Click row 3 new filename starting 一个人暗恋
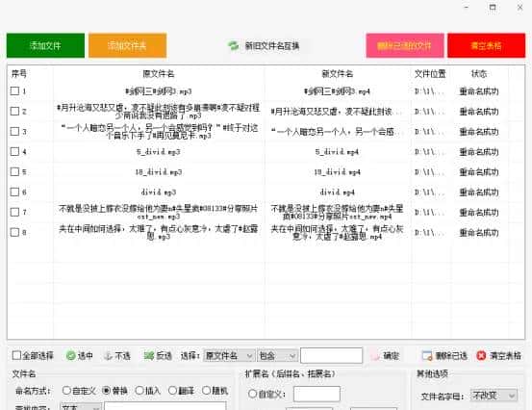Viewport: 532px width, 410px height. click(336, 132)
